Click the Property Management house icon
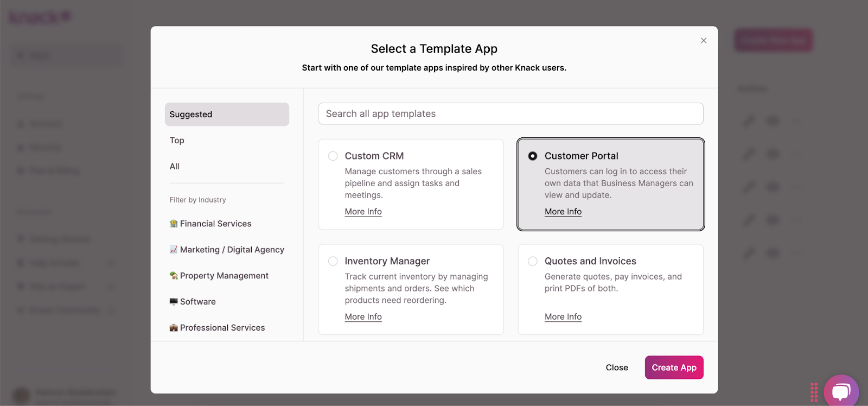 pyautogui.click(x=174, y=276)
